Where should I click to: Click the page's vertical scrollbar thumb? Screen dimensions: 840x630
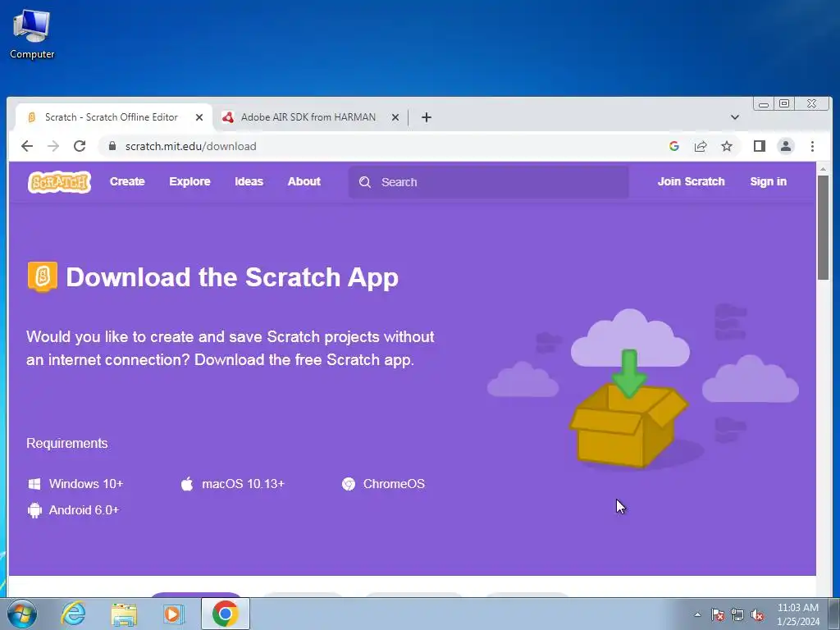click(x=823, y=226)
